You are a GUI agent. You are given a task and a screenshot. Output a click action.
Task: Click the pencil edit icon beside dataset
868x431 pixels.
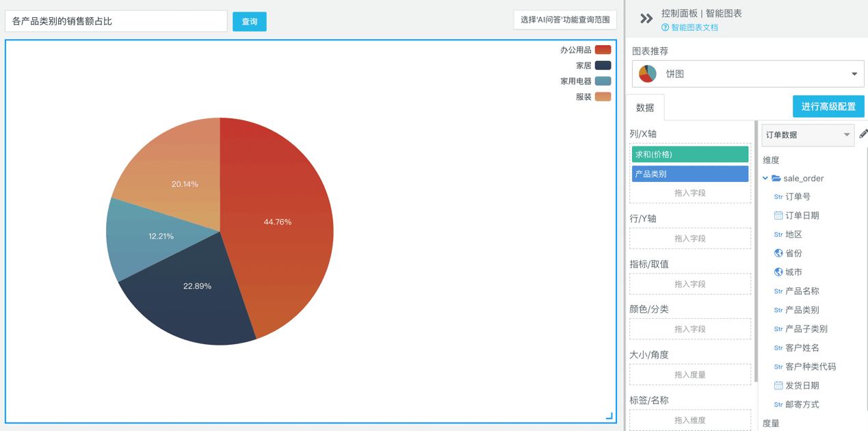coord(863,135)
